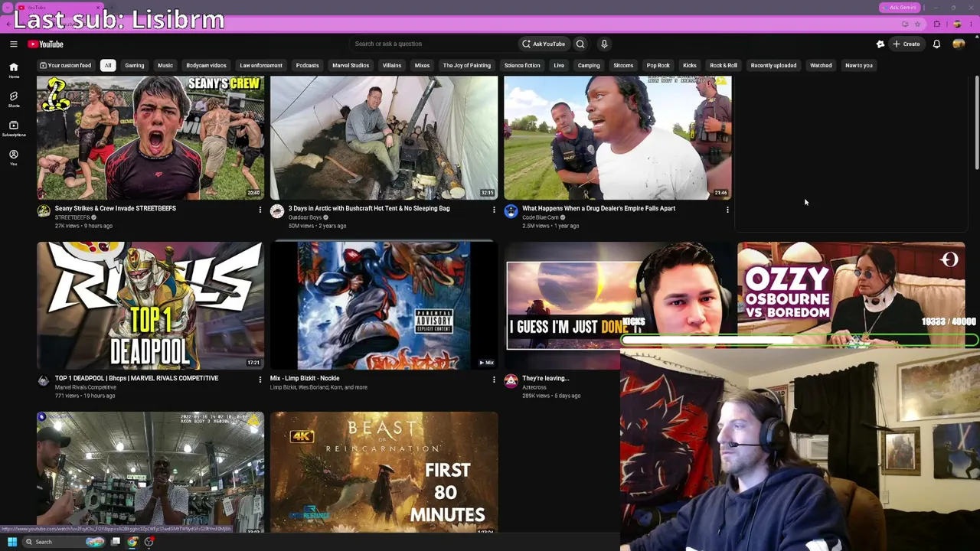Open Home in the left sidebar
980x551 pixels.
[x=13, y=70]
